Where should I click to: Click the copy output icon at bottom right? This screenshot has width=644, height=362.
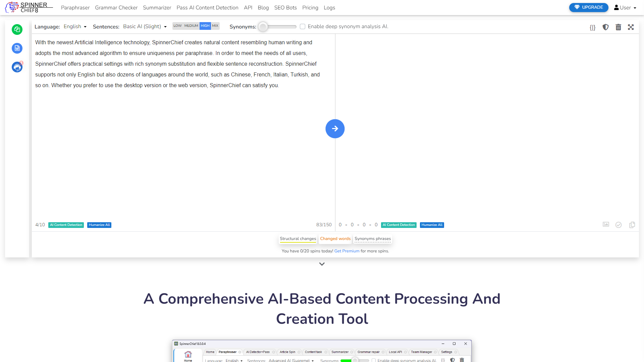(632, 225)
